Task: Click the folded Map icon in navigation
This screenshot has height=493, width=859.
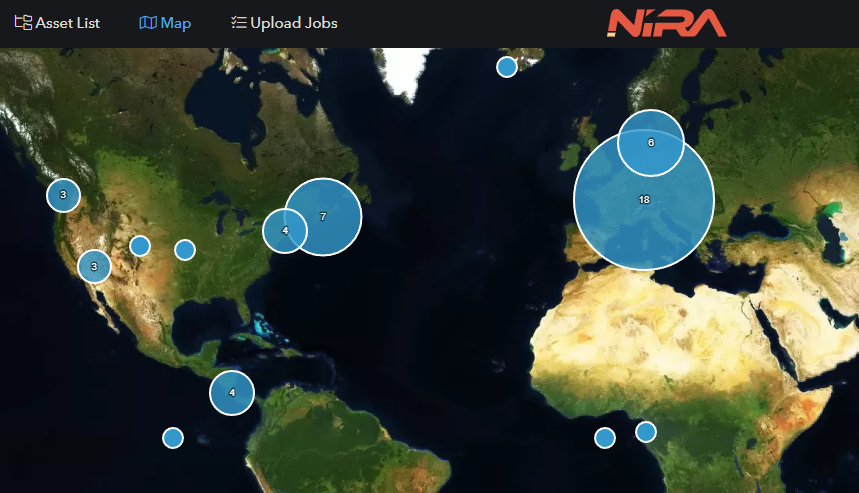Action: click(147, 23)
